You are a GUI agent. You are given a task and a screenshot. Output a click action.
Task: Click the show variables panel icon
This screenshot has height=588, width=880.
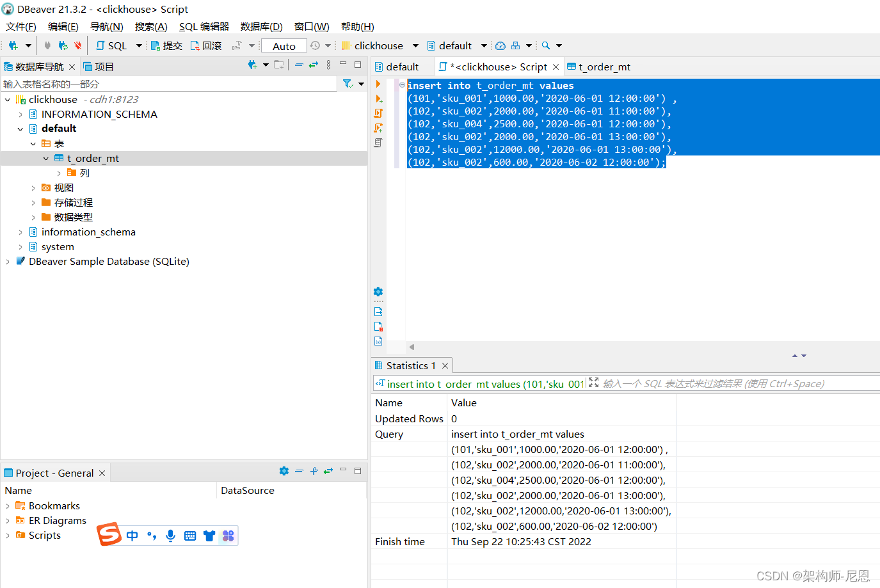(378, 341)
